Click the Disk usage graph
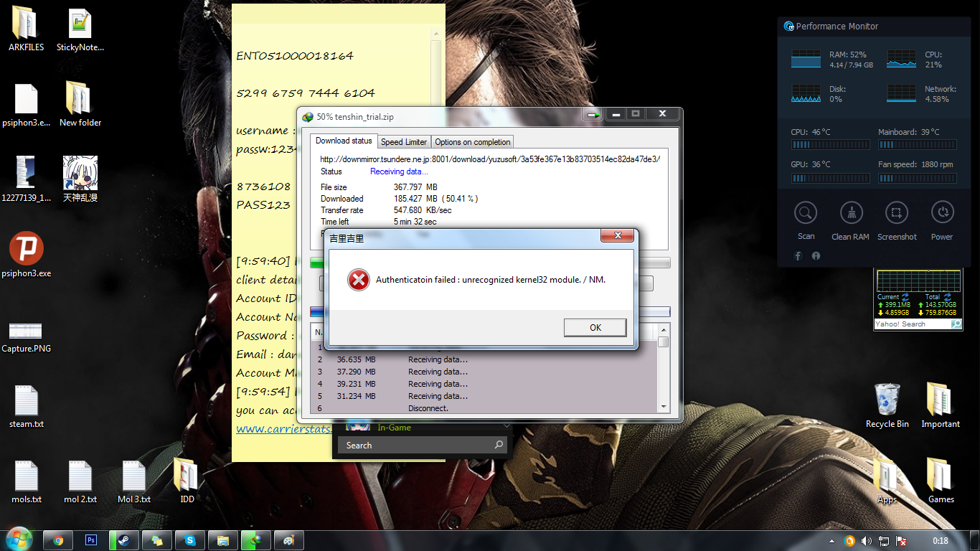Viewport: 980px width, 551px height. point(806,93)
